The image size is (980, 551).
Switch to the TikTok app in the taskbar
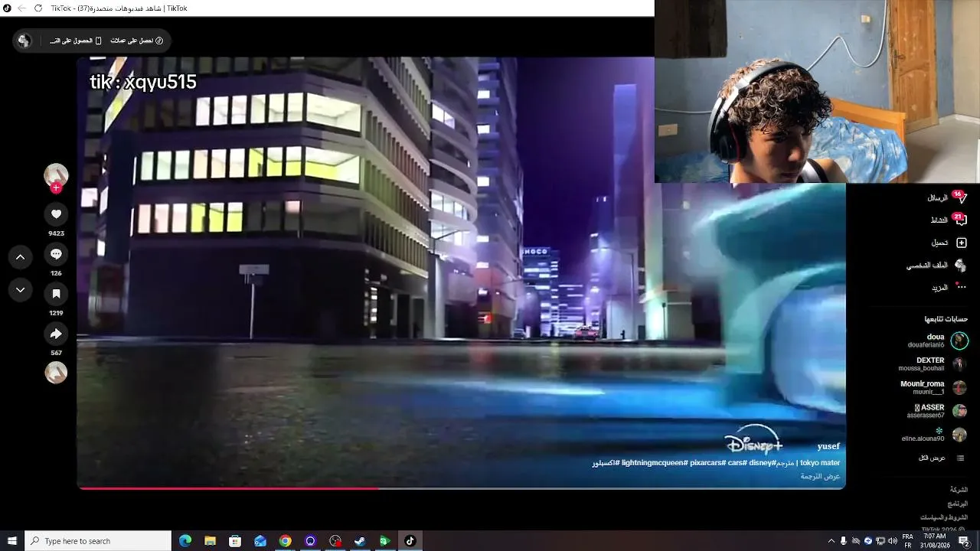410,541
